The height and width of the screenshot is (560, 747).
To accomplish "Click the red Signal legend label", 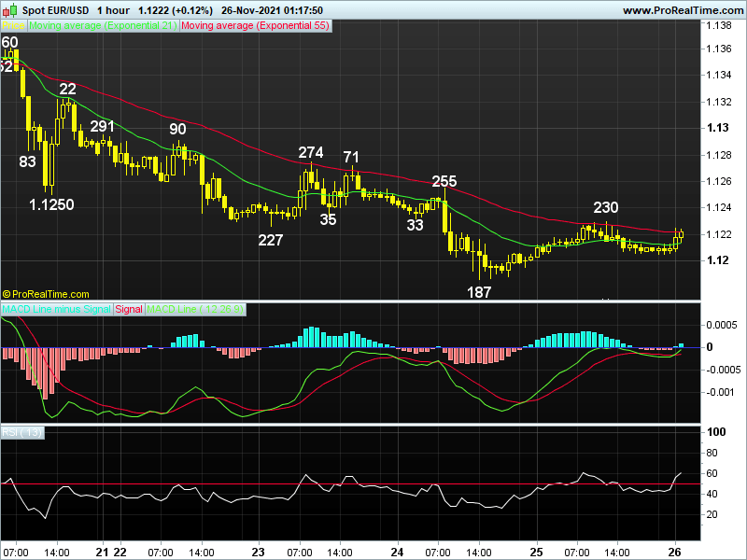I will pyautogui.click(x=129, y=309).
